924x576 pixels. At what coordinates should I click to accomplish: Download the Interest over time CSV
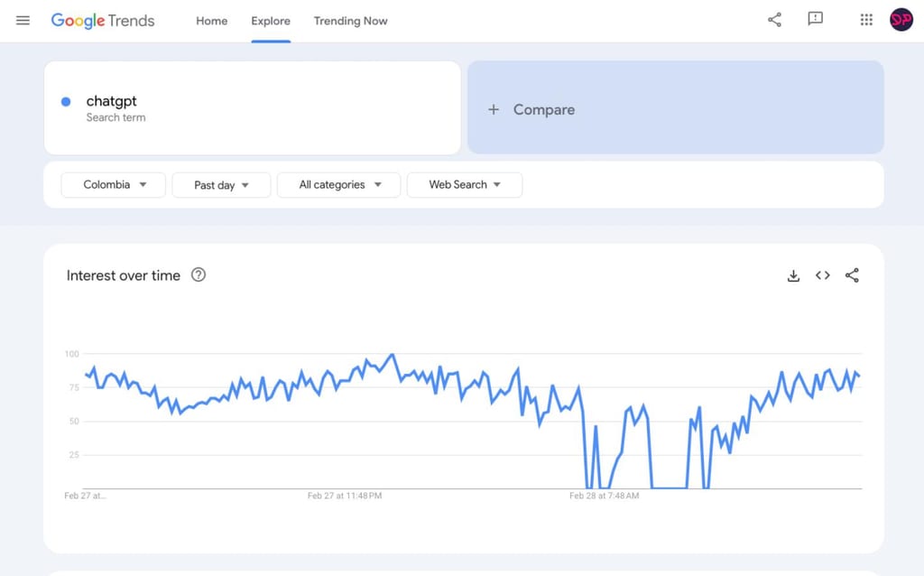pyautogui.click(x=793, y=275)
